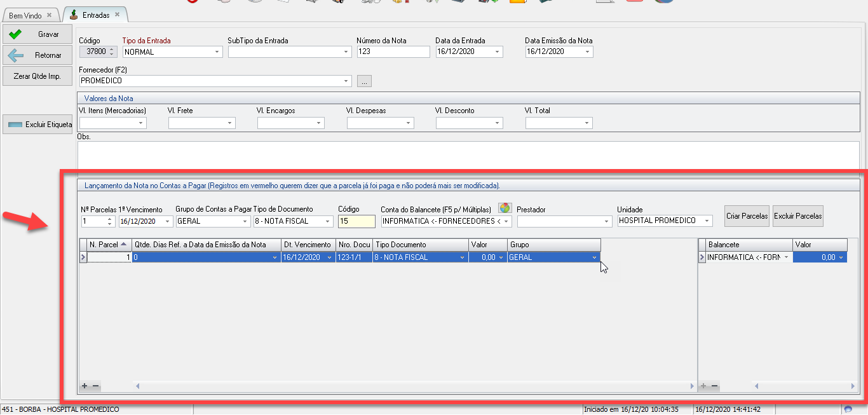Image resolution: width=868 pixels, height=415 pixels.
Task: Click the Número da Nota input field
Action: click(x=393, y=52)
